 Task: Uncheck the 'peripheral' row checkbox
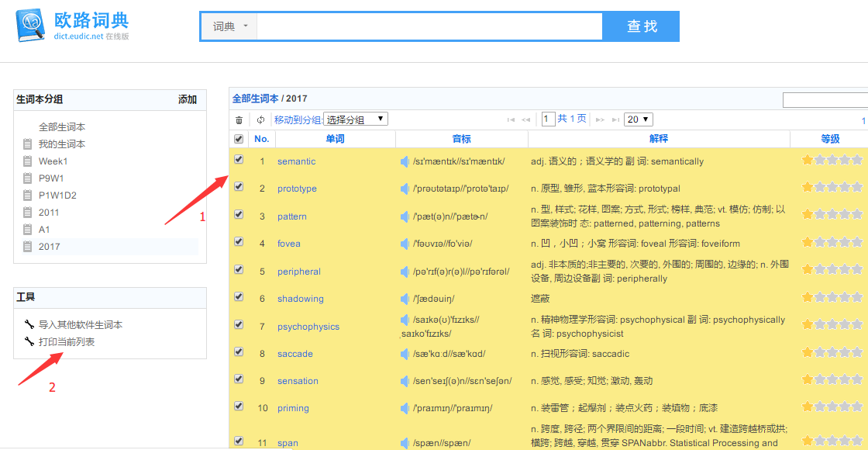point(239,270)
